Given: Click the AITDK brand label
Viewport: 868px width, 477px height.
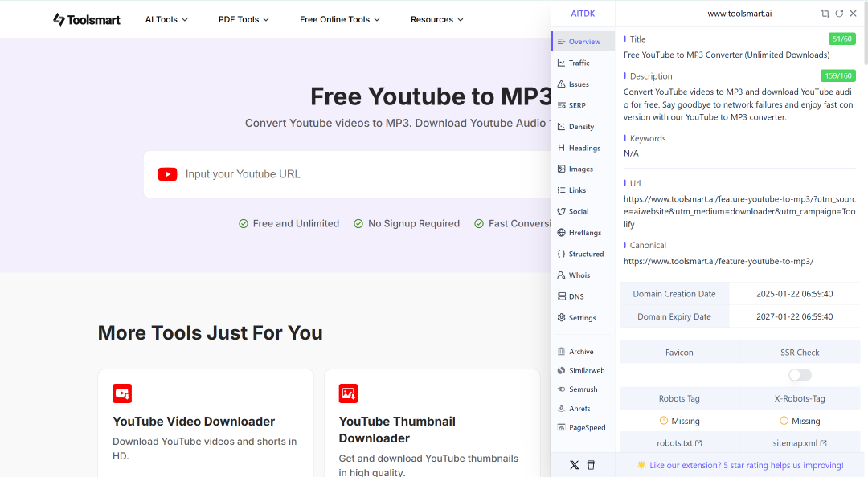Looking at the screenshot, I should 583,14.
